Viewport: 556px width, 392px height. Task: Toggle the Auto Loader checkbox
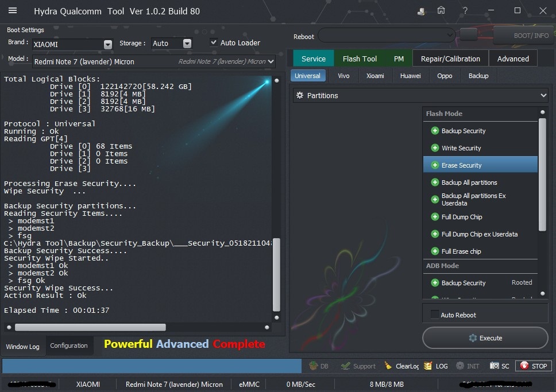click(x=214, y=42)
